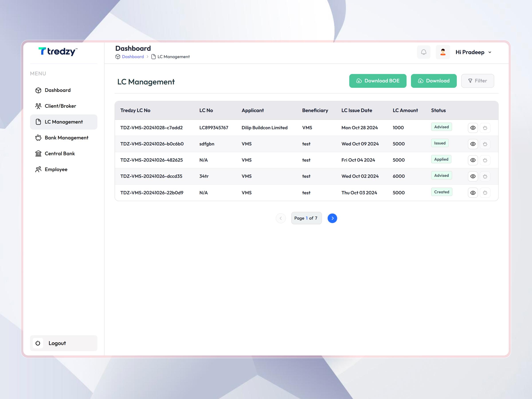This screenshot has width=532, height=399.
Task: Click the piggy bank icon for TDZ-VMS-20241028-c7add2
Action: [x=485, y=128]
